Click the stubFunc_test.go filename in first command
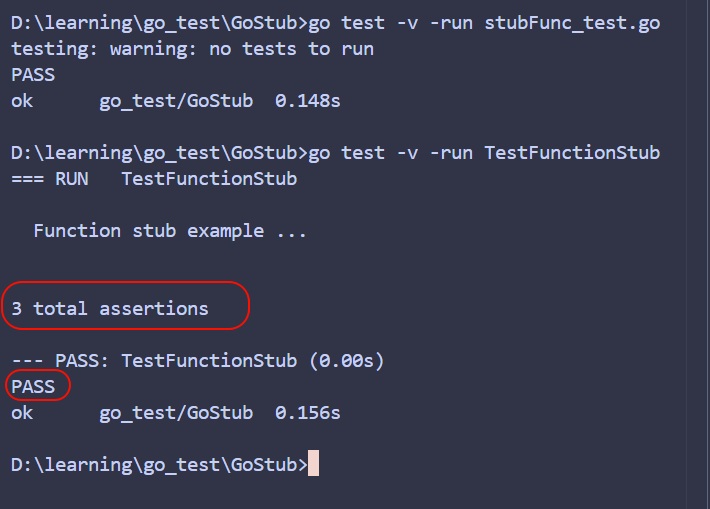This screenshot has height=509, width=710. [572, 23]
